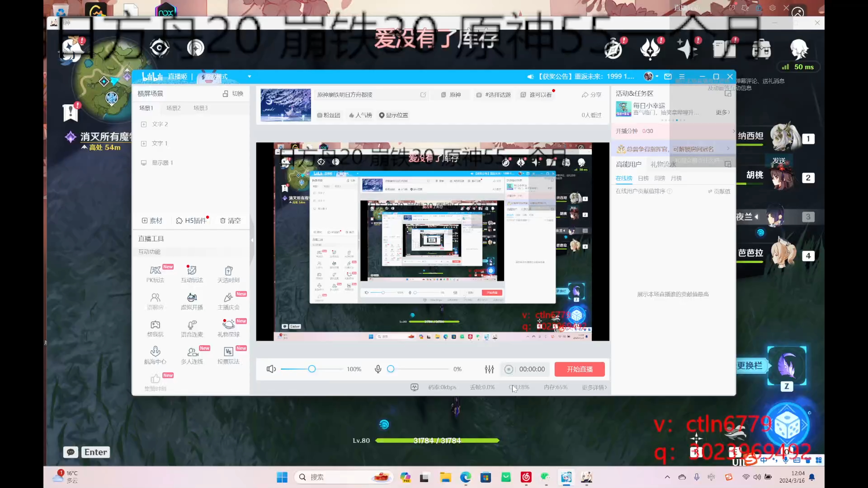The height and width of the screenshot is (488, 868).
Task: Toggle the 显示位置 location option
Action: (x=393, y=115)
